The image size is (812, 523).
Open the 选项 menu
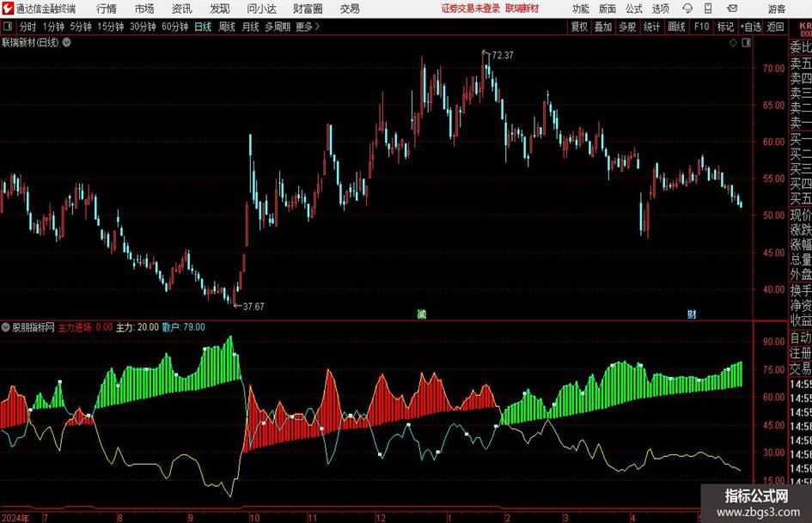coord(660,9)
